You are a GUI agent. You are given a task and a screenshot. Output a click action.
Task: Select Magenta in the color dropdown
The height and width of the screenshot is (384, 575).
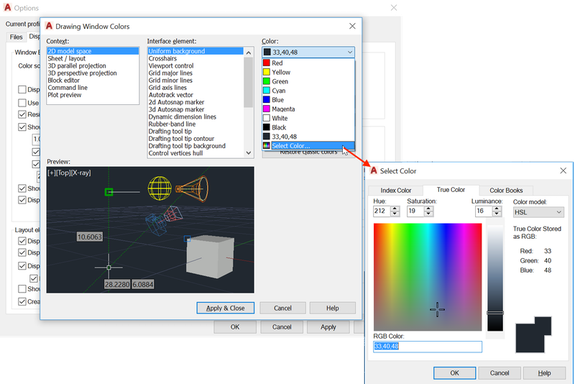click(x=308, y=109)
